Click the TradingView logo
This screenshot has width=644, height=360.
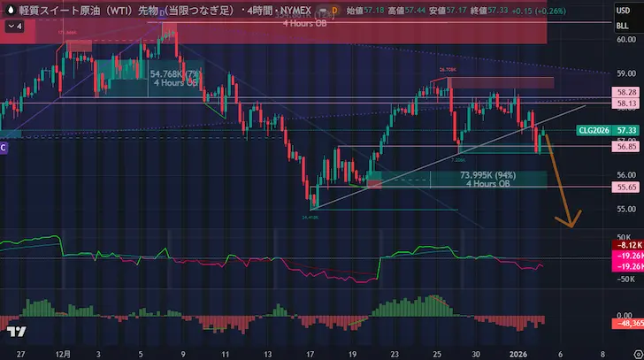click(x=15, y=332)
